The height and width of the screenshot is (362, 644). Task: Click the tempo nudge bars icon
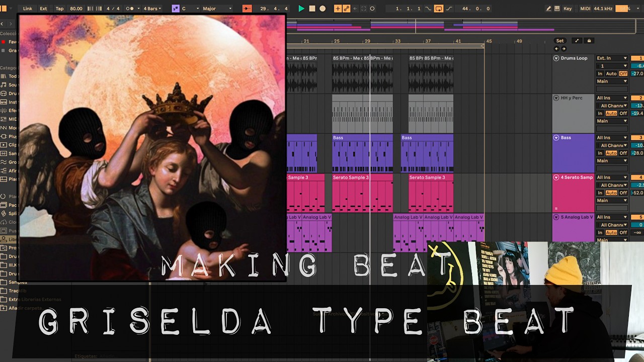coord(94,9)
